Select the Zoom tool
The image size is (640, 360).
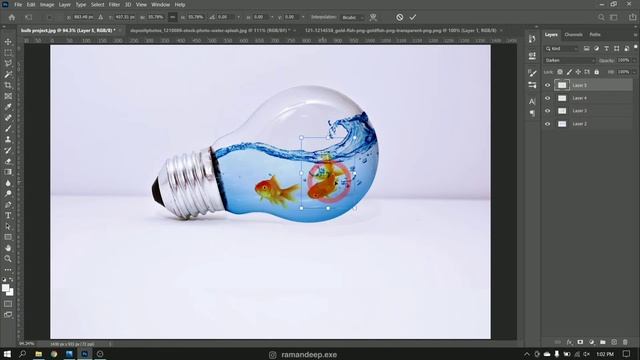coord(8,259)
